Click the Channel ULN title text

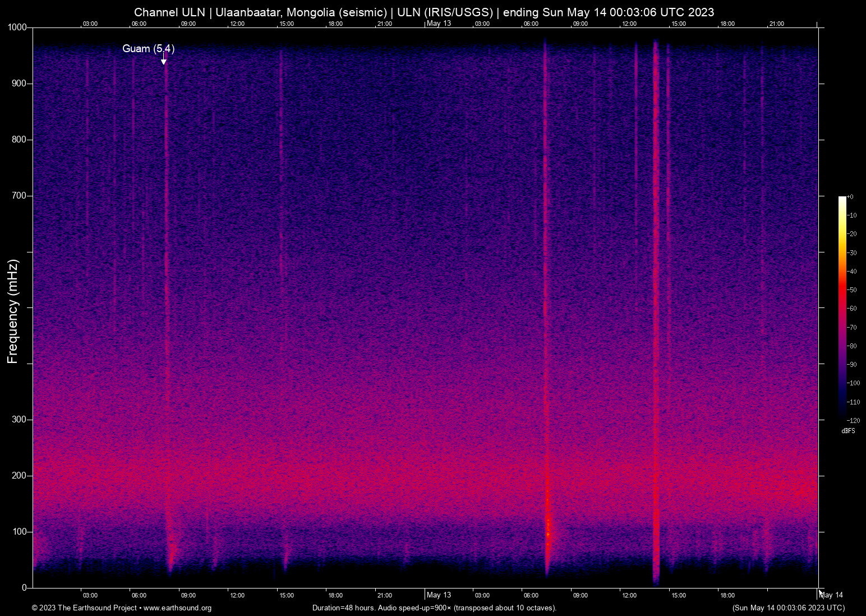(169, 12)
